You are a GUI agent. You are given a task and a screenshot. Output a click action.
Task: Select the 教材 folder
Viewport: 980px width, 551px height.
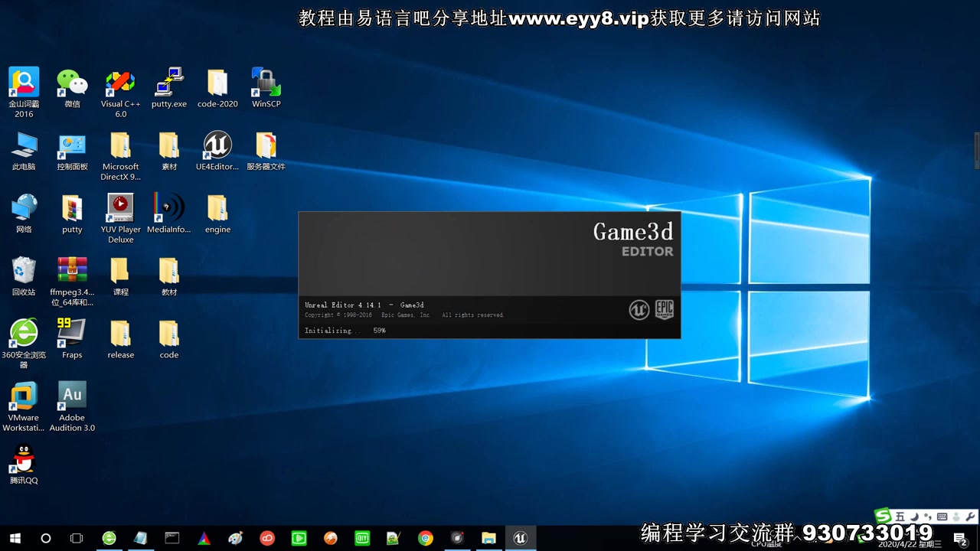(169, 276)
